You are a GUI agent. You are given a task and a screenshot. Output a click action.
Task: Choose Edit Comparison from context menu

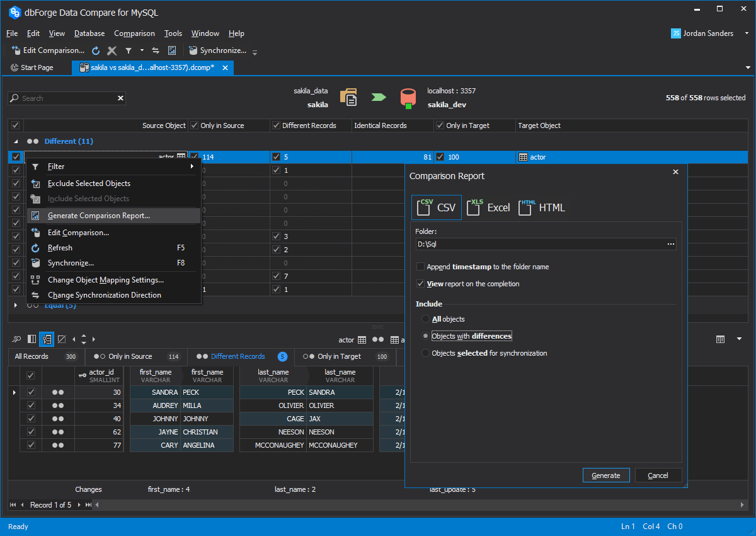pos(113,233)
